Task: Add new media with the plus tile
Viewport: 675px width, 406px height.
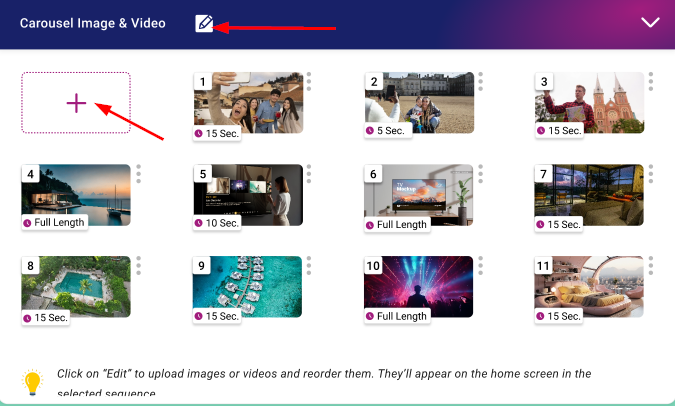Action: pos(76,103)
